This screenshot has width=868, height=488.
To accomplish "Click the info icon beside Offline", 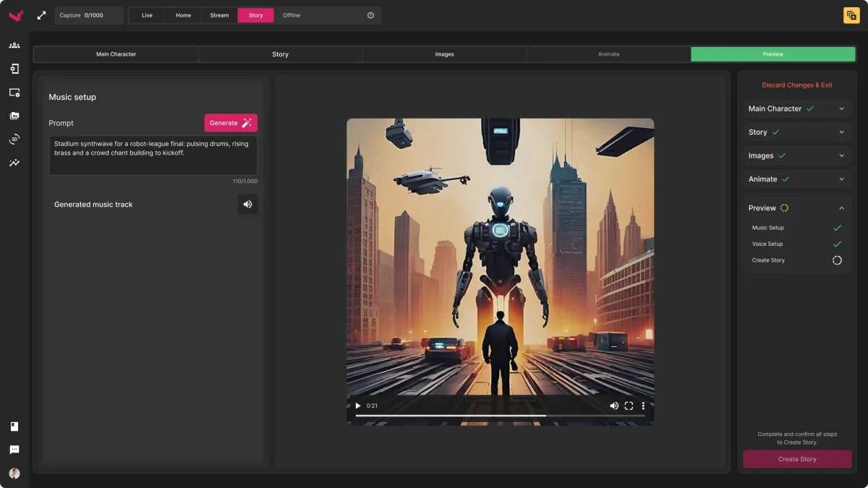I will click(x=370, y=15).
